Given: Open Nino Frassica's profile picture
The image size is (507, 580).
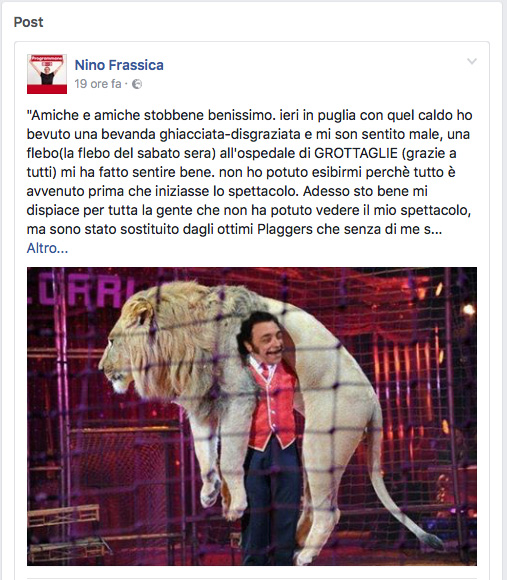Looking at the screenshot, I should (x=47, y=74).
